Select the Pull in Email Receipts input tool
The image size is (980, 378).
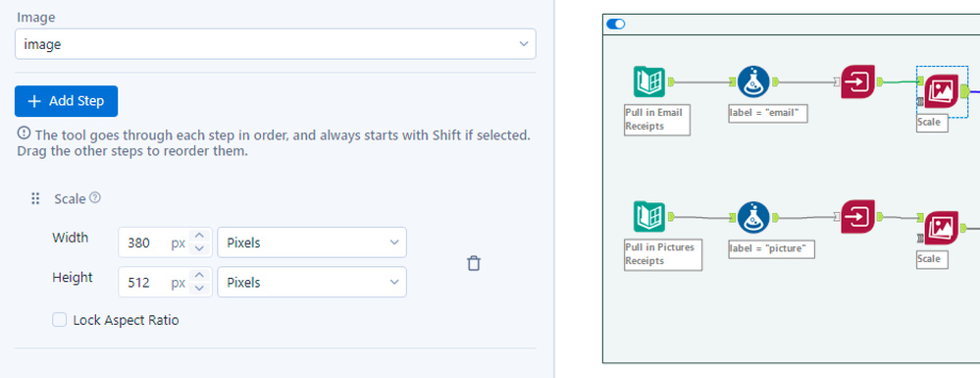648,82
